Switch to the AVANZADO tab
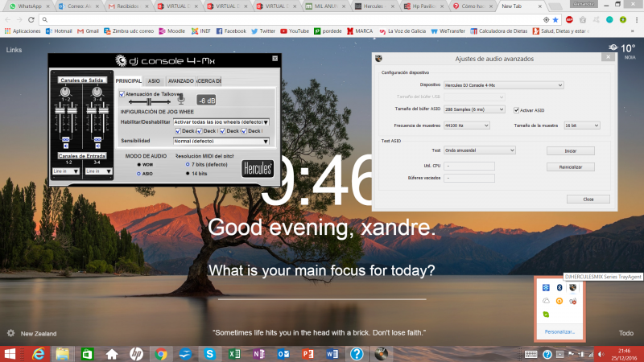The width and height of the screenshot is (644, 362). click(180, 81)
